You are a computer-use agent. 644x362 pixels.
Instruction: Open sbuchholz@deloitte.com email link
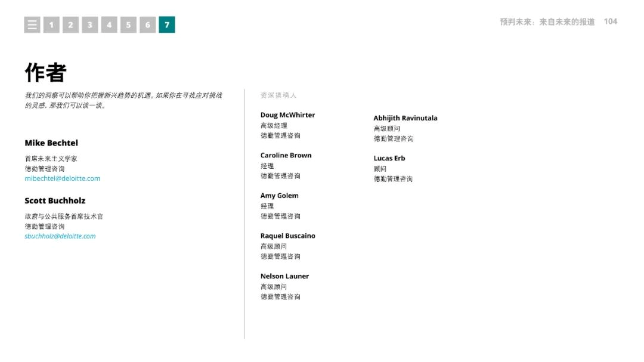60,236
